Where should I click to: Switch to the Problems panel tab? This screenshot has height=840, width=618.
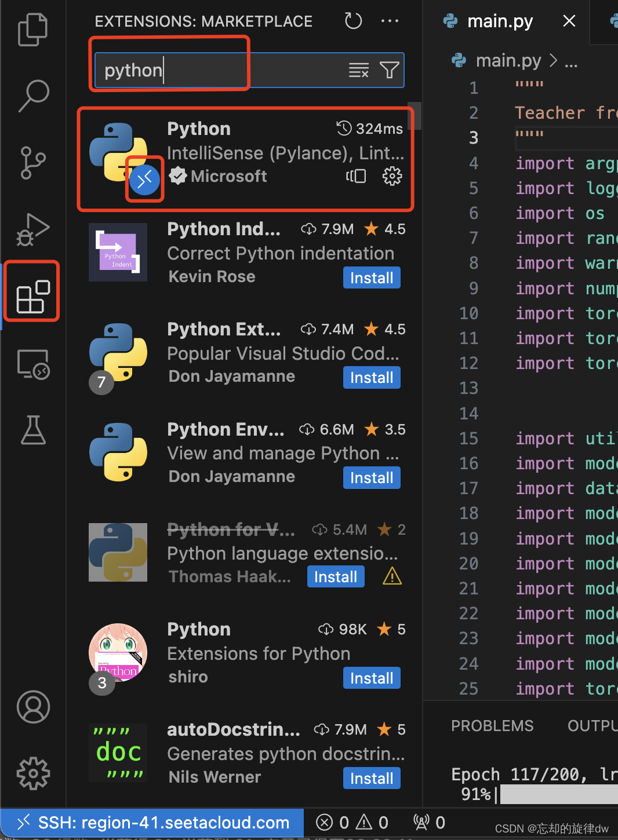[x=492, y=726]
